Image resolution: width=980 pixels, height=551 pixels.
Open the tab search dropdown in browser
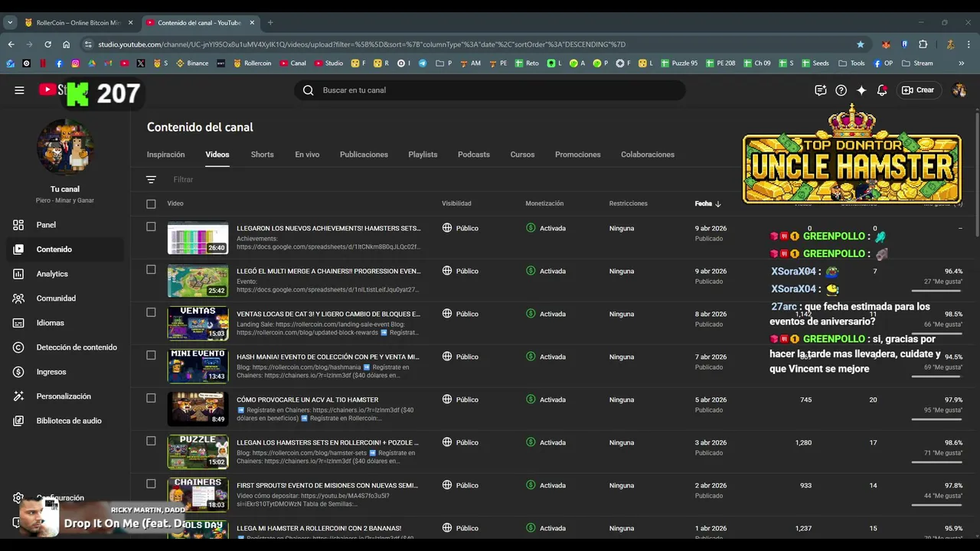10,22
